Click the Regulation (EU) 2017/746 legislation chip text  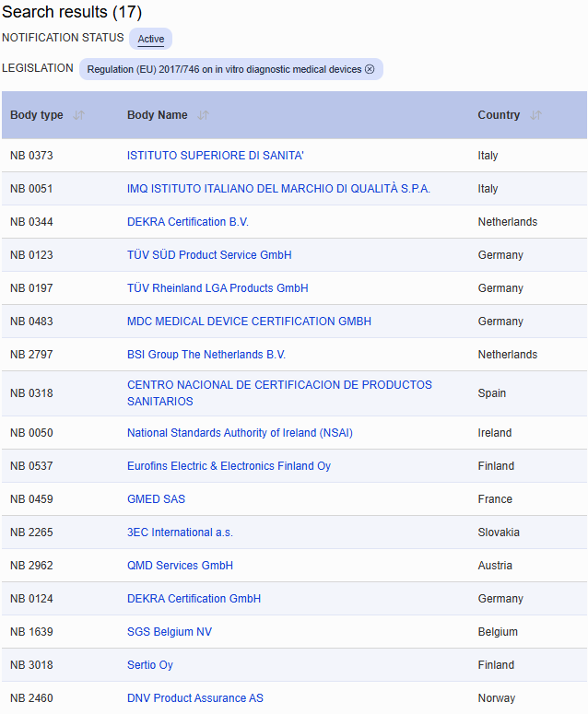pyautogui.click(x=224, y=69)
